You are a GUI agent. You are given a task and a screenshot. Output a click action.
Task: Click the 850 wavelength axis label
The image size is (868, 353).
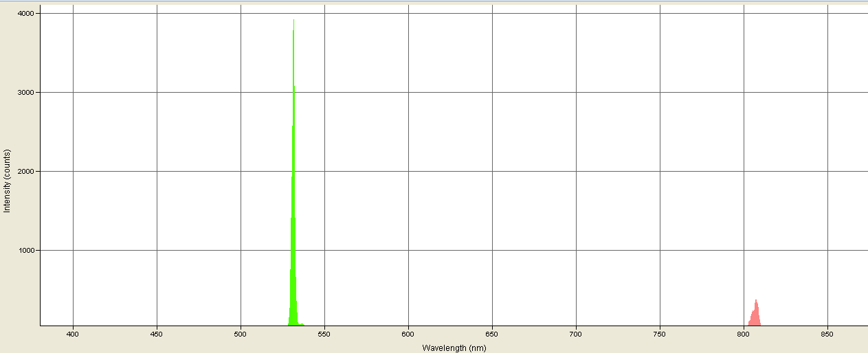827,334
